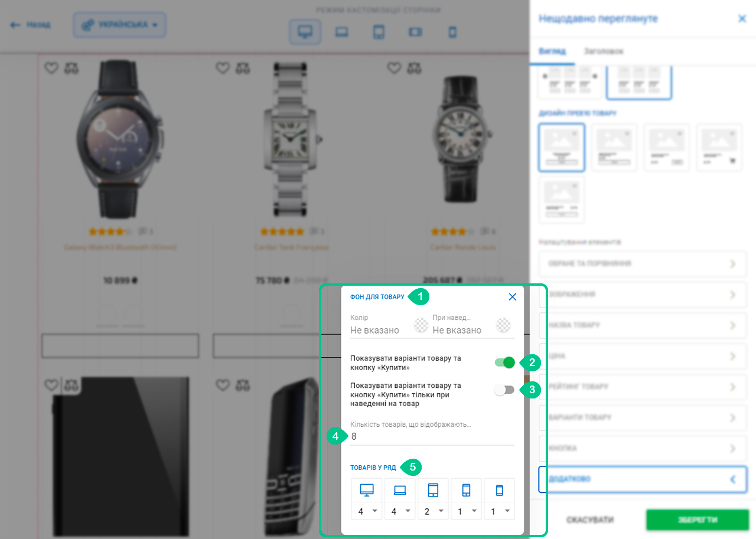Viewport: 756px width, 539px height.
Task: Click the Cartier Tank Française watch image
Action: point(292,139)
